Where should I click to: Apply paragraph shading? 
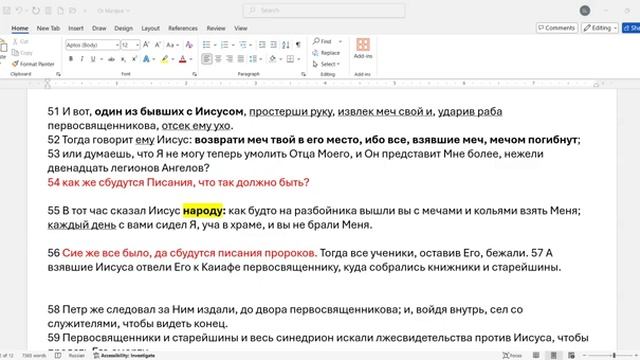pyautogui.click(x=273, y=59)
